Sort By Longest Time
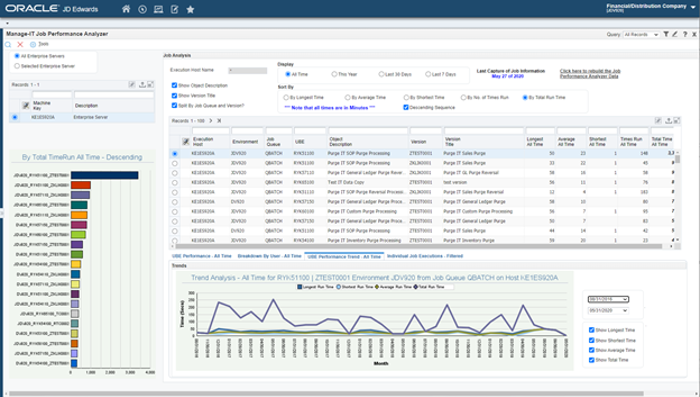The height and width of the screenshot is (397, 700). (286, 97)
